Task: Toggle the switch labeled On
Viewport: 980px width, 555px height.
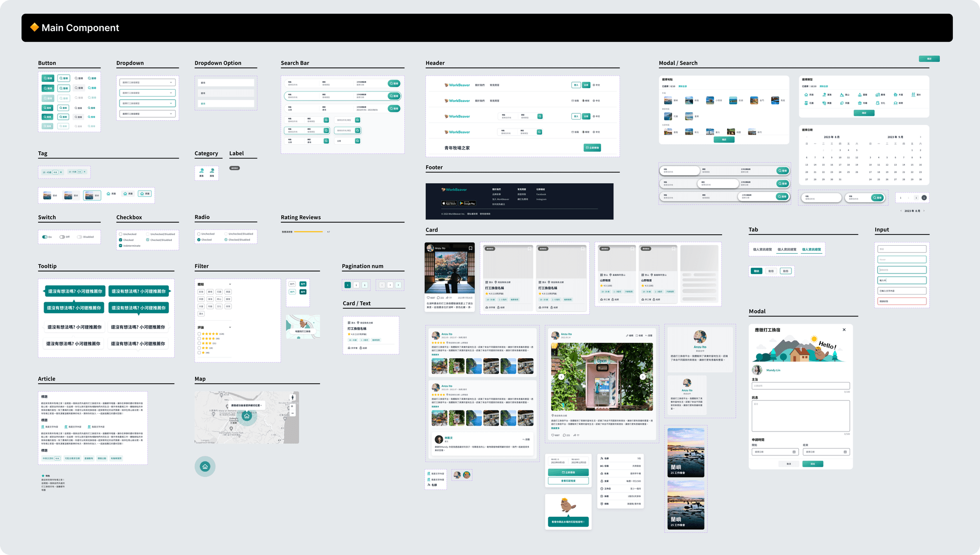Action: point(45,237)
